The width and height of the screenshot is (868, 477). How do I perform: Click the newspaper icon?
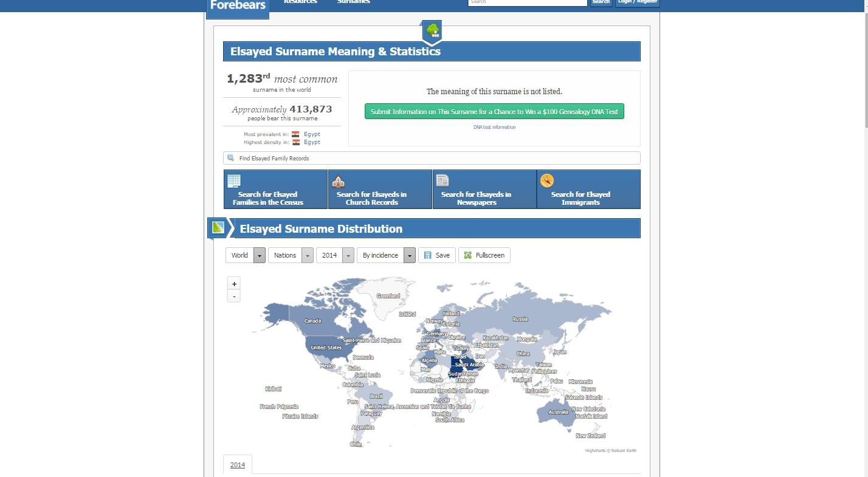443,180
